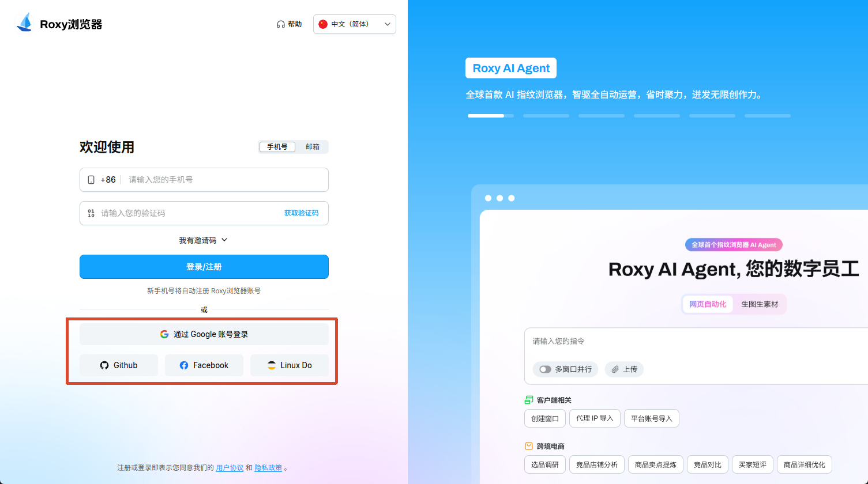Click the 竞品店铺分析 chip
This screenshot has height=484, width=868.
597,464
